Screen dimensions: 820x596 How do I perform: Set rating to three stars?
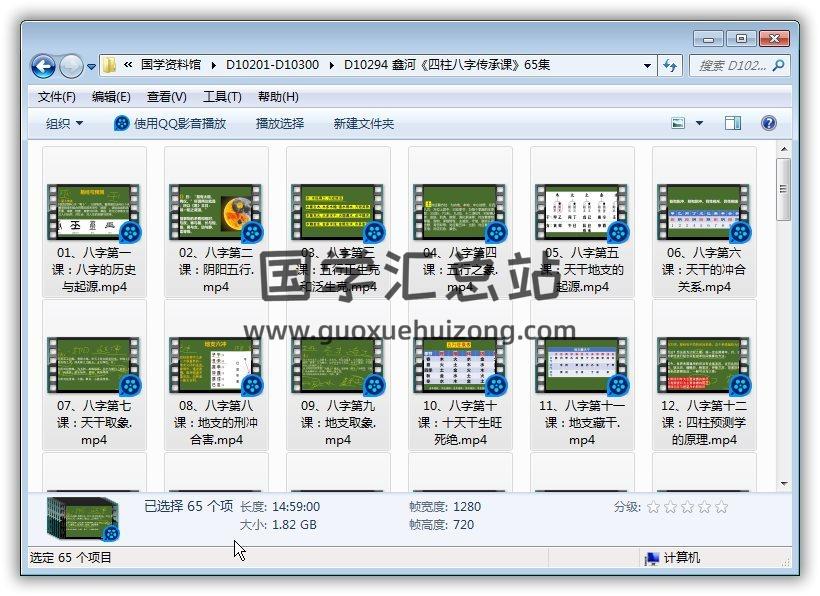coord(688,507)
